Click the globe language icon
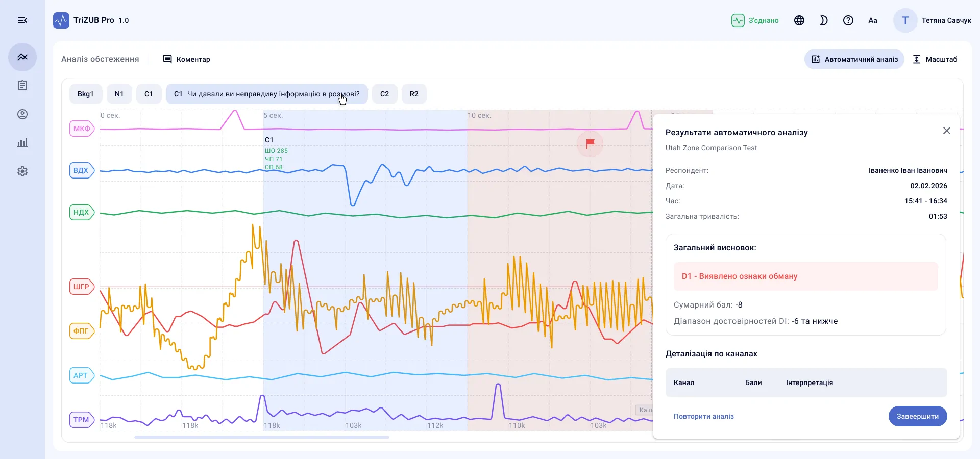Image resolution: width=980 pixels, height=459 pixels. (799, 20)
